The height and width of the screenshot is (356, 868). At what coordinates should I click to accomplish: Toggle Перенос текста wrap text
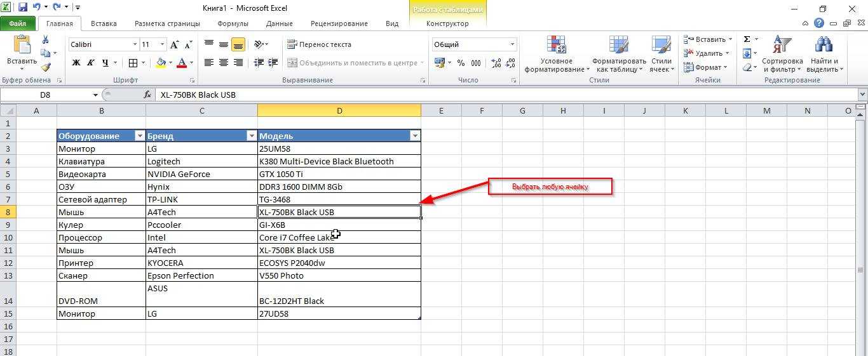point(319,44)
